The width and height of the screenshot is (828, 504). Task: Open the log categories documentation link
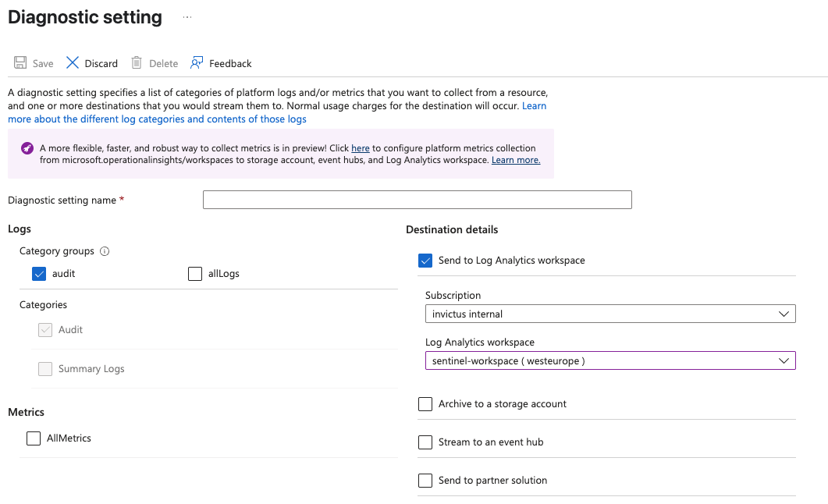point(157,119)
